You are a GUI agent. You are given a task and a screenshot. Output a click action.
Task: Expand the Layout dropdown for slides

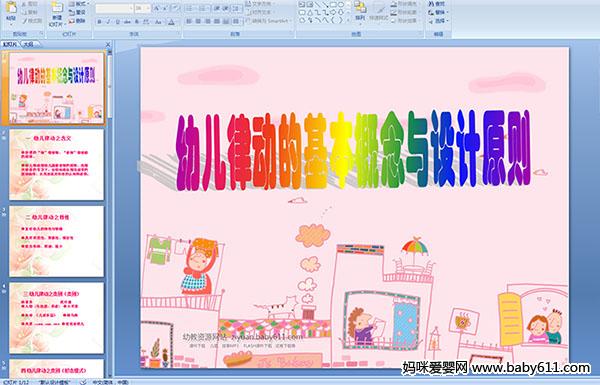78,4
